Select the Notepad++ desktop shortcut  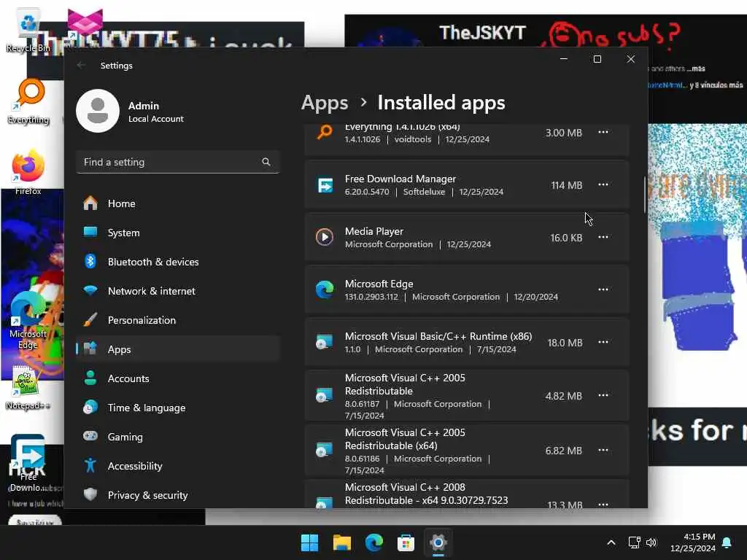(x=28, y=388)
